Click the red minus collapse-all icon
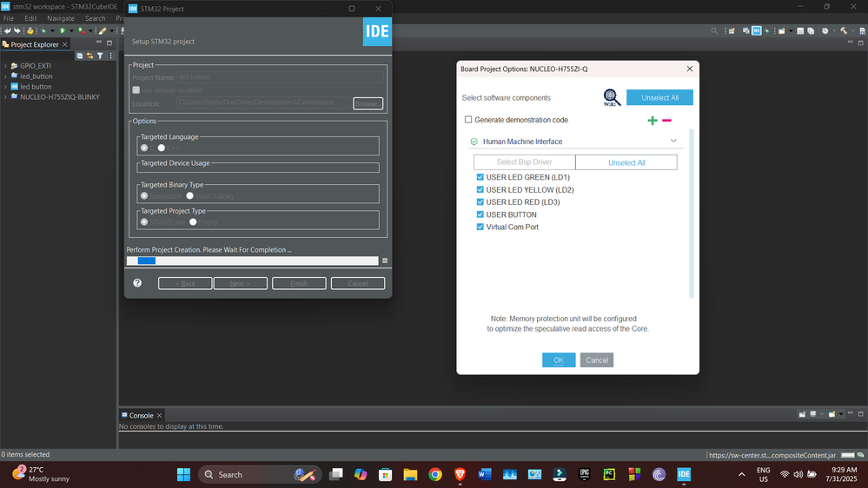The height and width of the screenshot is (488, 868). pyautogui.click(x=666, y=121)
